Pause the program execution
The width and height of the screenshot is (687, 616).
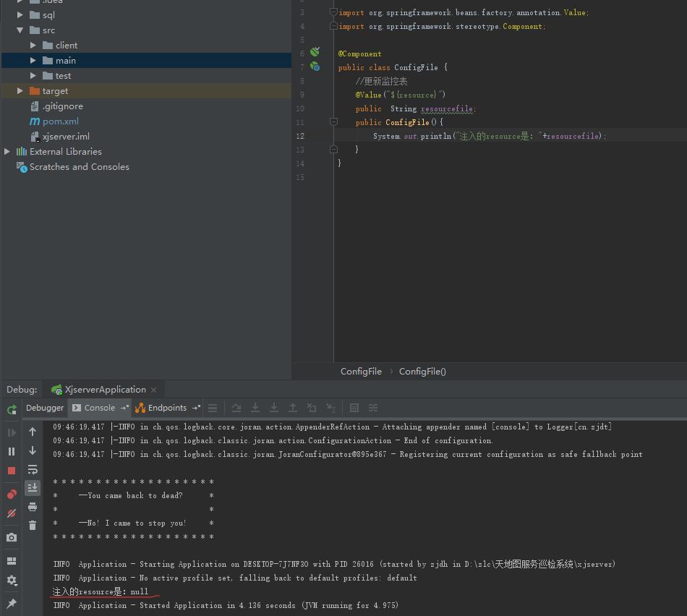(12, 451)
